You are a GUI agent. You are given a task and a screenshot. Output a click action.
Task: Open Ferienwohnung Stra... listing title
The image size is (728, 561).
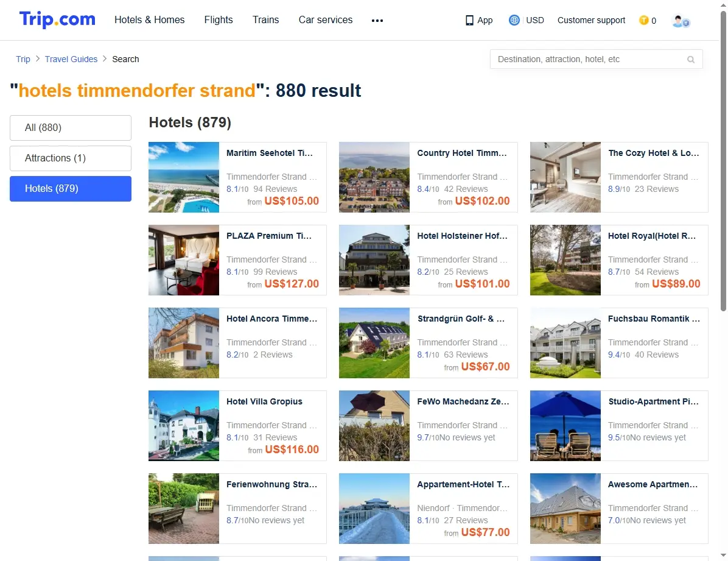(272, 484)
